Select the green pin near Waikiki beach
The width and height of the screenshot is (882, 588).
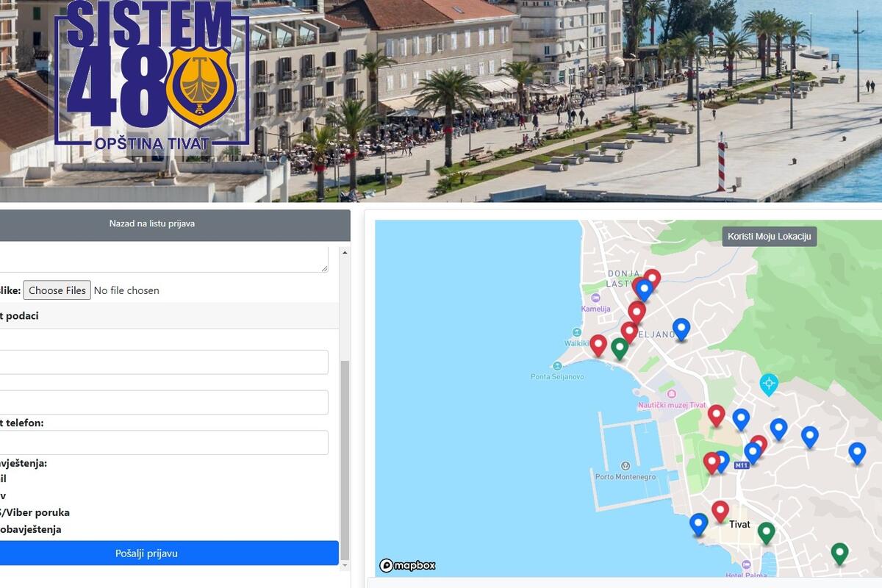point(620,347)
